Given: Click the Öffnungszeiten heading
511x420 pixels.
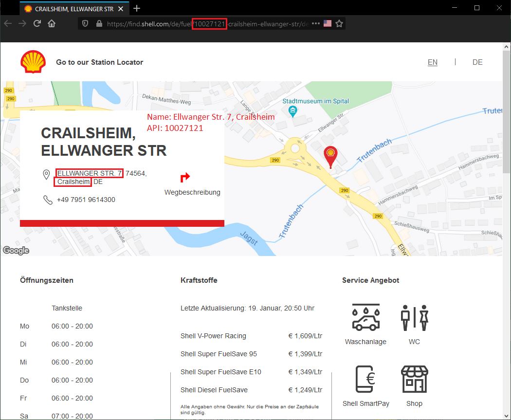Looking at the screenshot, I should 47,280.
